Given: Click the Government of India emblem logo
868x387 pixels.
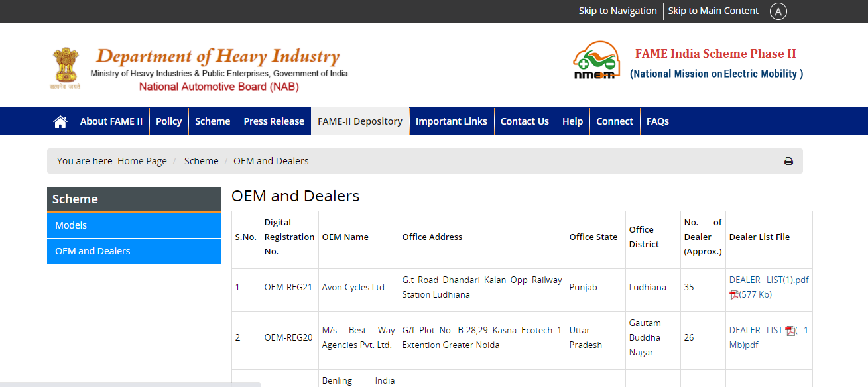Looking at the screenshot, I should [x=65, y=68].
